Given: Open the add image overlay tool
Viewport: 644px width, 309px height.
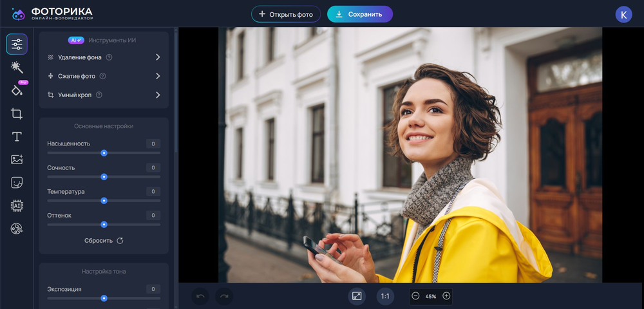Looking at the screenshot, I should click(x=17, y=160).
